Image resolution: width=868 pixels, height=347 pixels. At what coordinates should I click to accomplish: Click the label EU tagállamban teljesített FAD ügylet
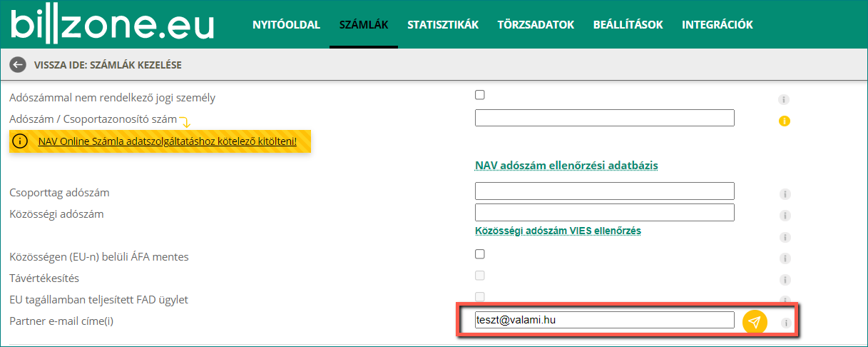pos(99,299)
